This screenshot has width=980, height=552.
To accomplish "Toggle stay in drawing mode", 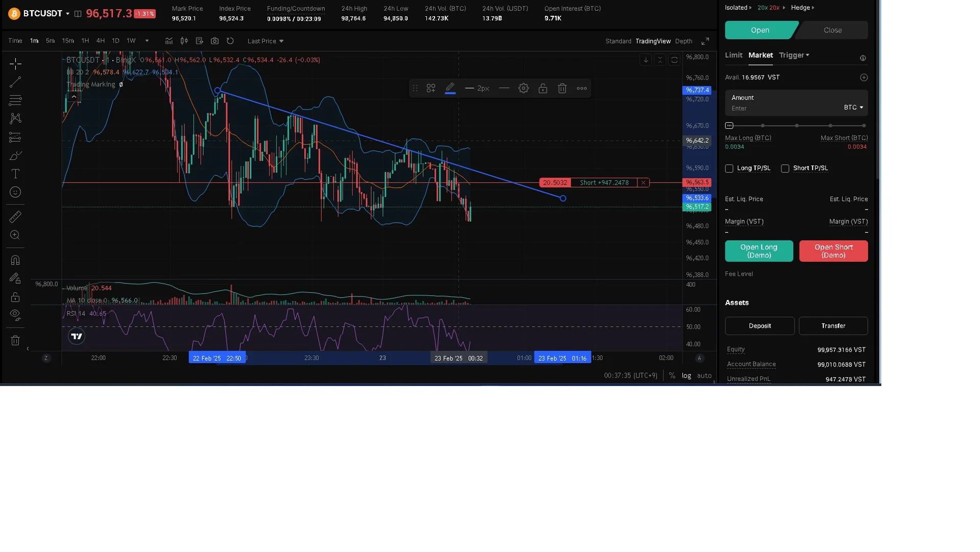I will click(15, 279).
